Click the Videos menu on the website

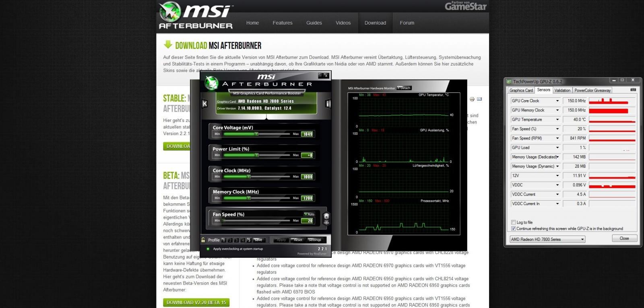coord(343,23)
